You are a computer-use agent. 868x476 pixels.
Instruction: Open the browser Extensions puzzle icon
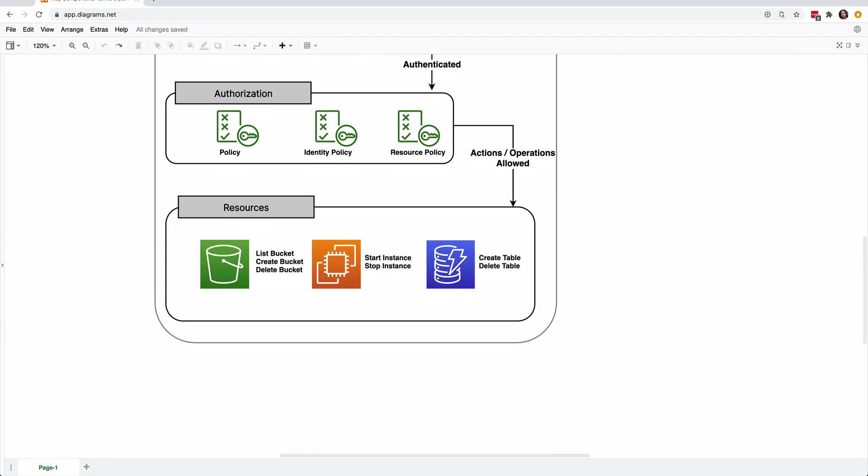(829, 14)
